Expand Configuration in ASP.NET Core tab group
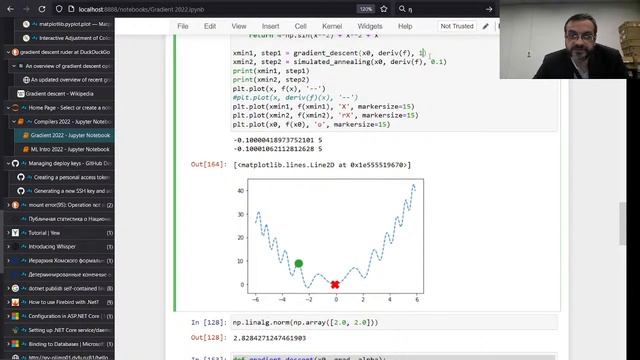The width and height of the screenshot is (640, 360). coord(8,316)
